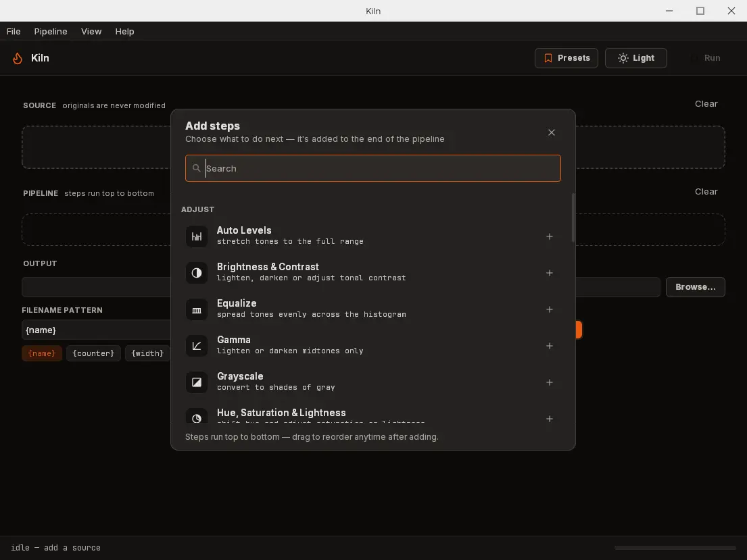The image size is (747, 560).
Task: Click the Brightness & Contrast half-circle icon
Action: [197, 273]
